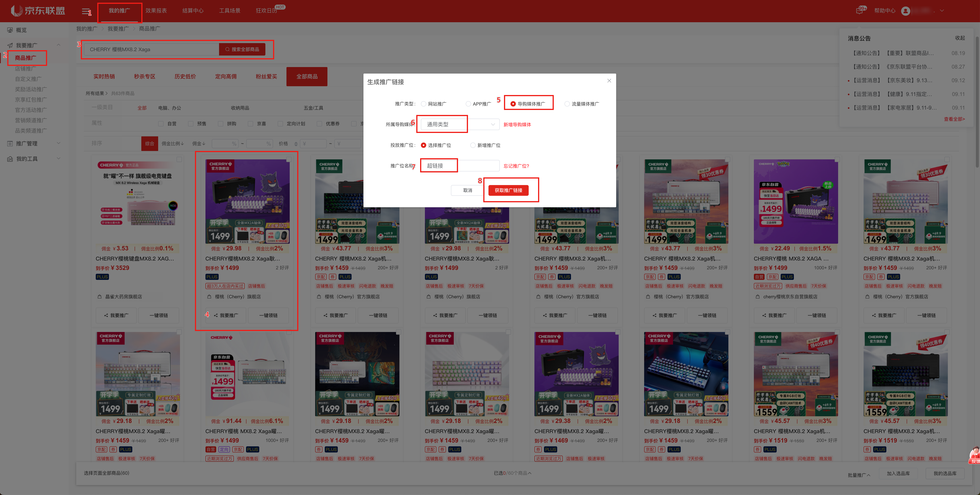Click the feedback mascot icon
Viewport: 980px width, 495px height.
(x=974, y=455)
